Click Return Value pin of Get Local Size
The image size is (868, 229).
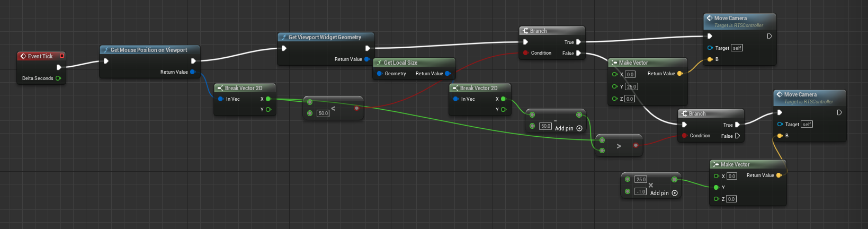(x=448, y=74)
